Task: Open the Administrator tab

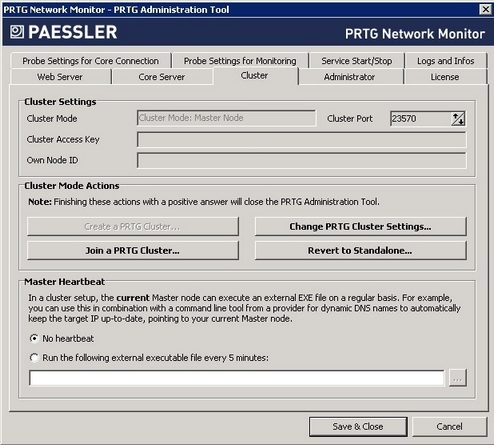Action: click(x=350, y=77)
